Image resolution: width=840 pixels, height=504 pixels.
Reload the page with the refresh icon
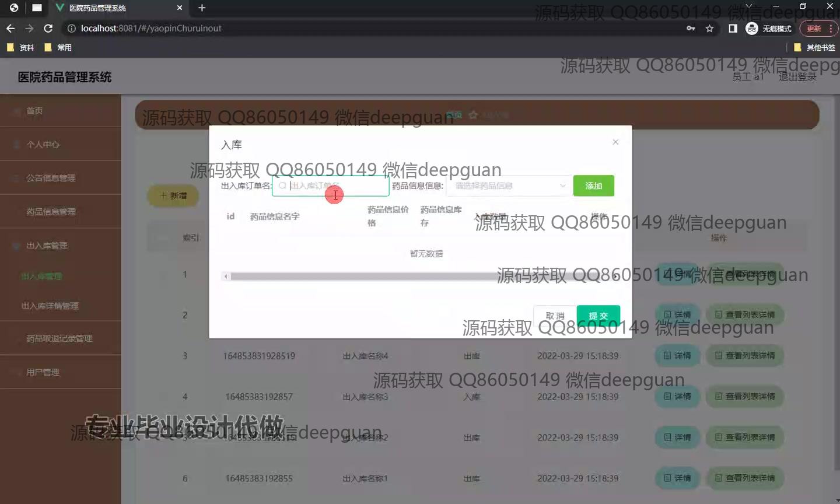point(48,28)
